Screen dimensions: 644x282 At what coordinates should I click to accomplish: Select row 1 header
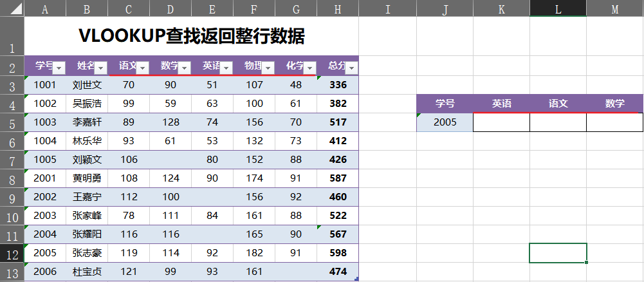click(12, 36)
